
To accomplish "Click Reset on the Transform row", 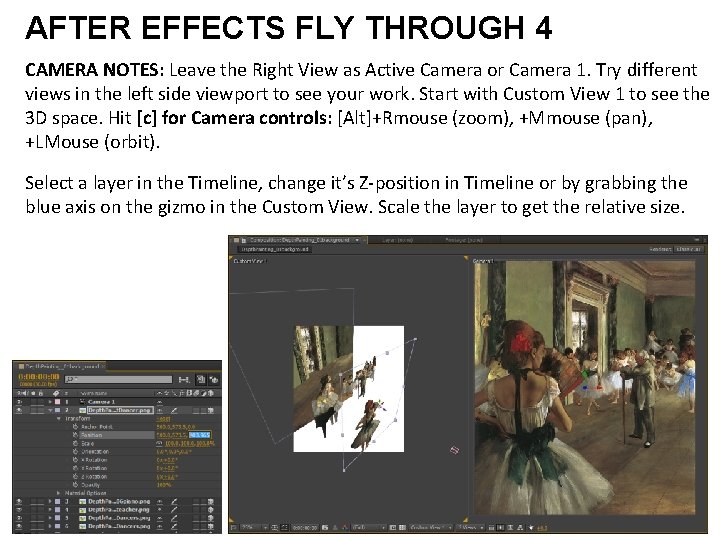I will [163, 419].
